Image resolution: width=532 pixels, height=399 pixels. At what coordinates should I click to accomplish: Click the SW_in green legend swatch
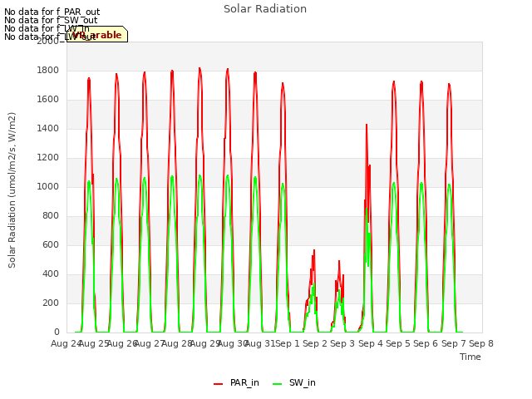[x=277, y=384]
